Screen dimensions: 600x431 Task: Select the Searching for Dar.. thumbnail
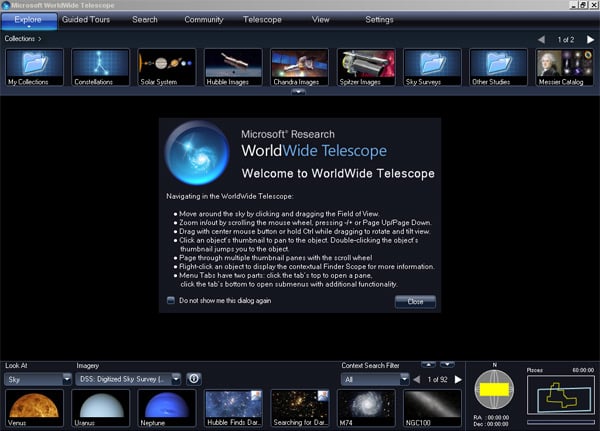300,408
